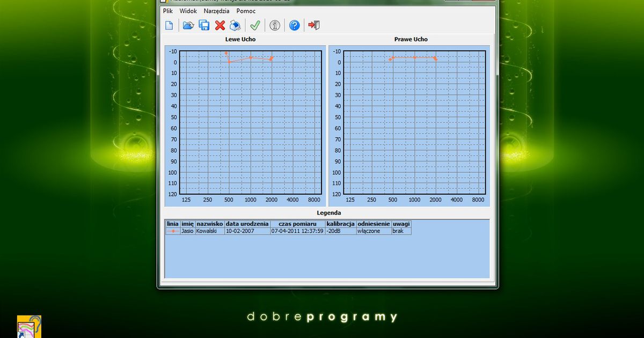The width and height of the screenshot is (644, 338).
Task: Save the current audiogram
Action: pos(204,25)
